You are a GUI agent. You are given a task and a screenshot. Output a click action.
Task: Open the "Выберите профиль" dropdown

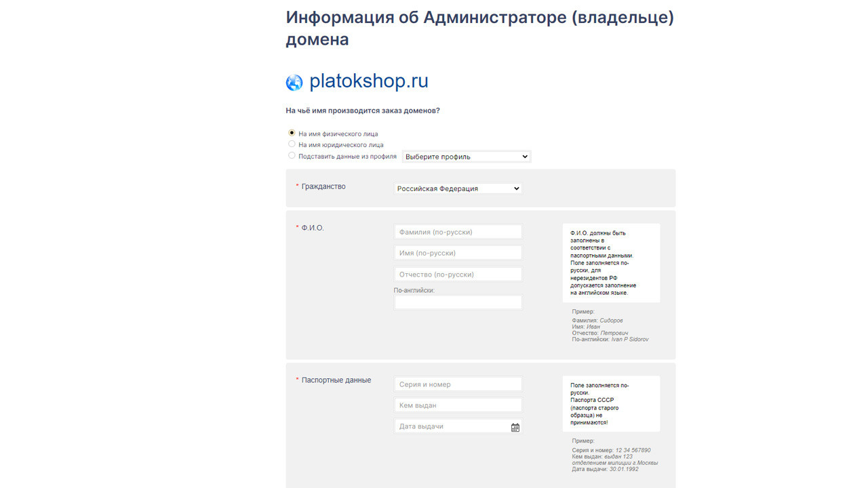point(466,156)
